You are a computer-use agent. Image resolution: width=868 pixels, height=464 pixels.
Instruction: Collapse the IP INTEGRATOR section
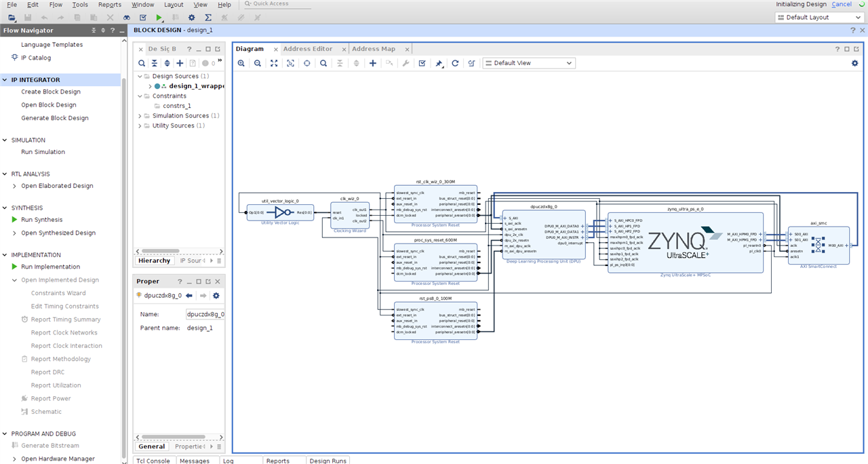tap(5, 80)
